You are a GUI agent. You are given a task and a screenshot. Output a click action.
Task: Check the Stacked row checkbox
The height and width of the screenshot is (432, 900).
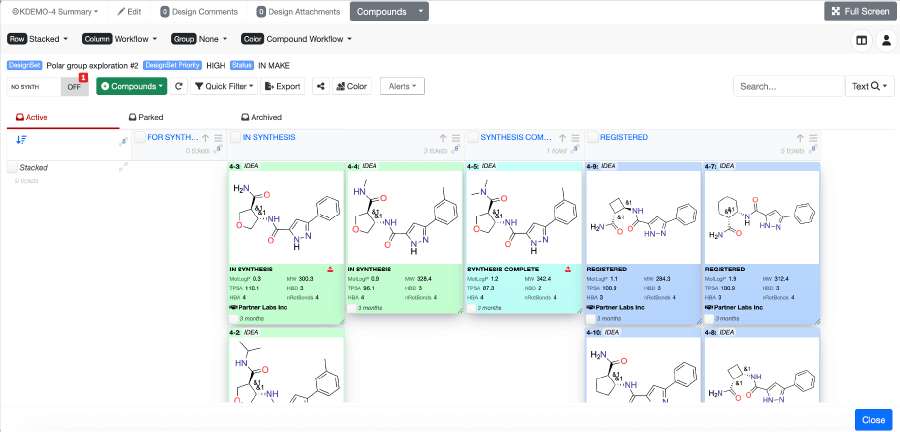12,168
